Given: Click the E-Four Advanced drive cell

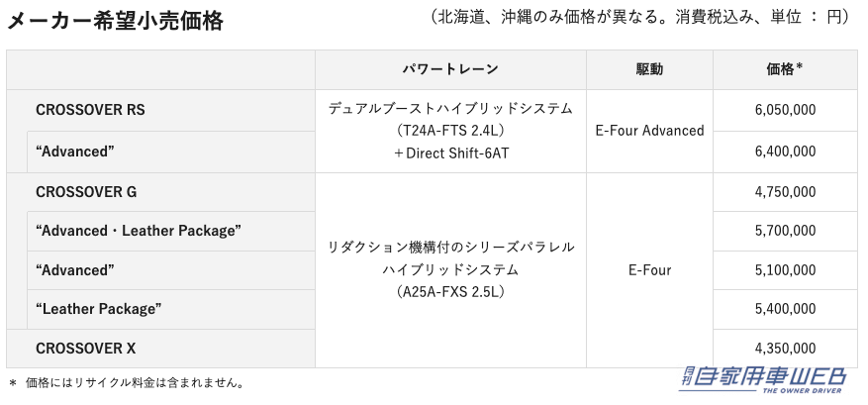Looking at the screenshot, I should coord(649,131).
